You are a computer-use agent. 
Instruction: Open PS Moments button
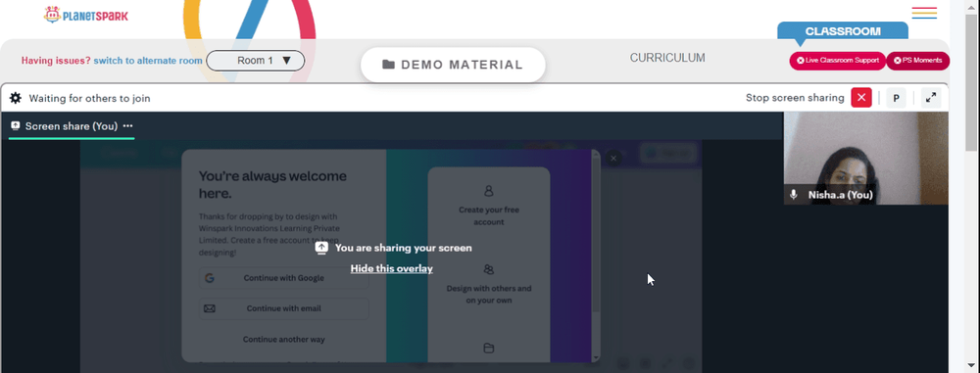(x=917, y=61)
